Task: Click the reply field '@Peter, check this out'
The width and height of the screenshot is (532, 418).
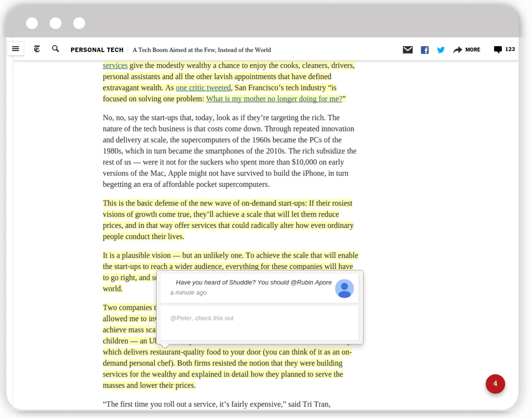Action: [260, 323]
